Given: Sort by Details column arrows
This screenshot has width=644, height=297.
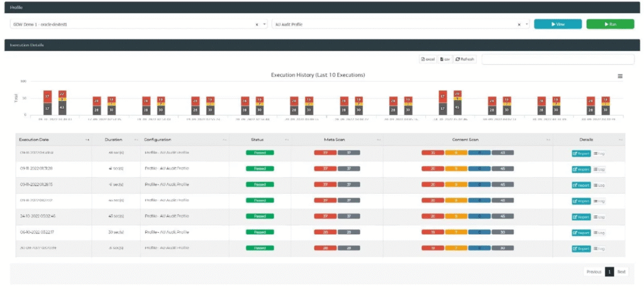Looking at the screenshot, I should tap(621, 140).
